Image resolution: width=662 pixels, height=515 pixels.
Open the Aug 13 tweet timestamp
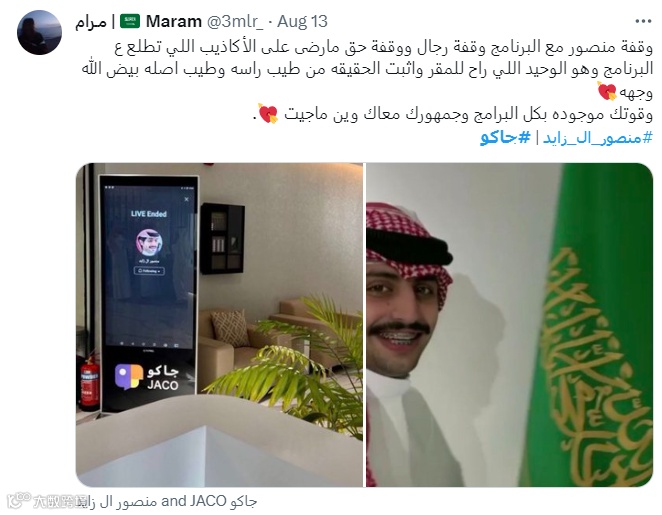pyautogui.click(x=302, y=22)
